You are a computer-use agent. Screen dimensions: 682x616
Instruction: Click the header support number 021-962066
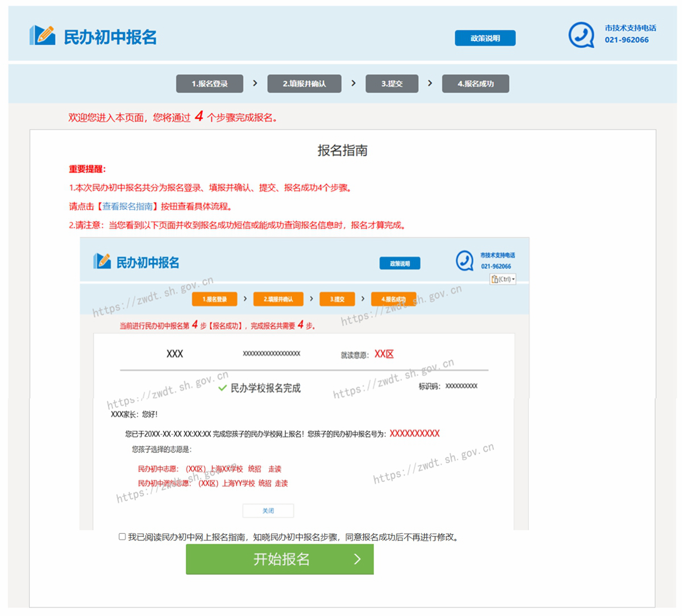point(626,40)
